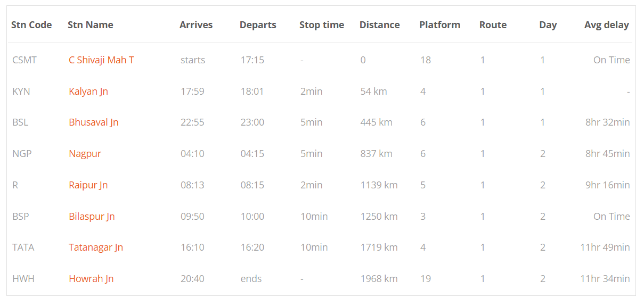
Task: Click the Stn Name column header
Action: [x=91, y=25]
